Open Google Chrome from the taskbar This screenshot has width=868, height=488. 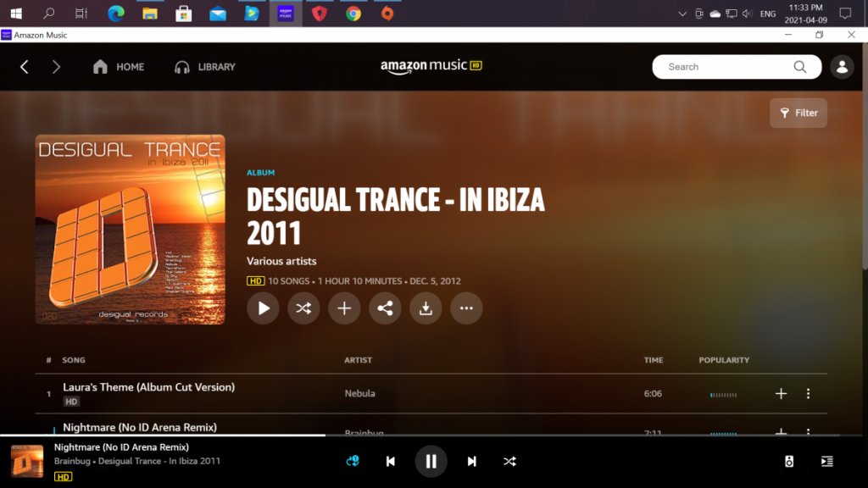353,14
